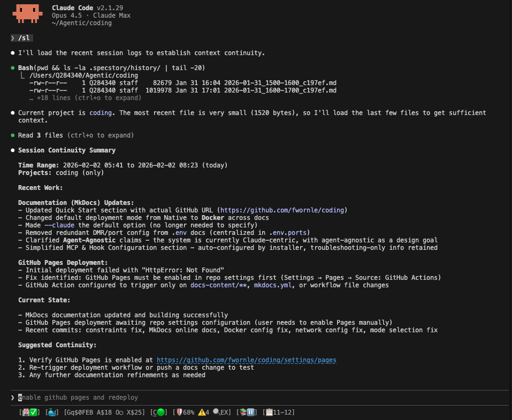This screenshot has width=512, height=420.
Task: Expand the Bash pwd && ls command block
Action: 111,68
